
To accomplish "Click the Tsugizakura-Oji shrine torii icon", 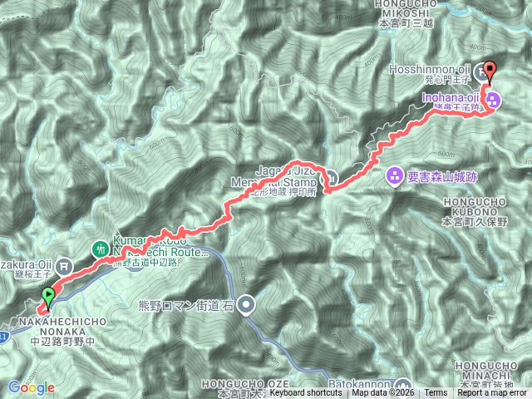I will pyautogui.click(x=63, y=267).
